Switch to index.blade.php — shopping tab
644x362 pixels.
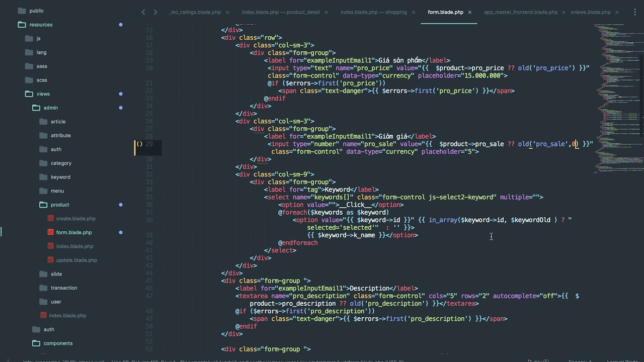(374, 12)
